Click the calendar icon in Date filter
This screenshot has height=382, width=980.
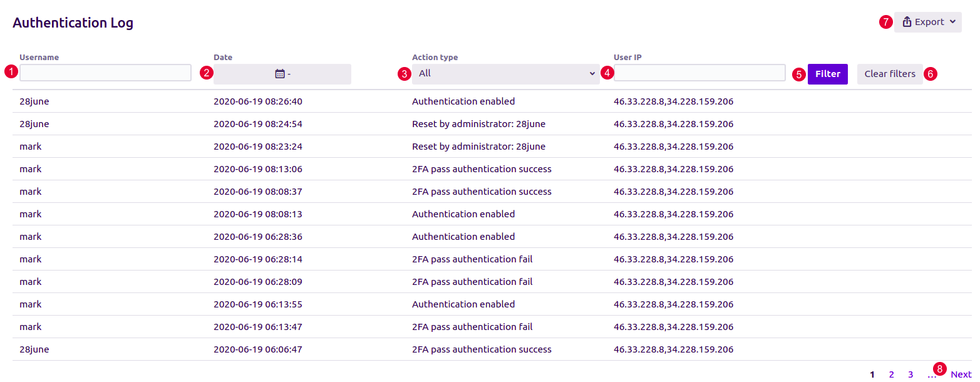[280, 74]
